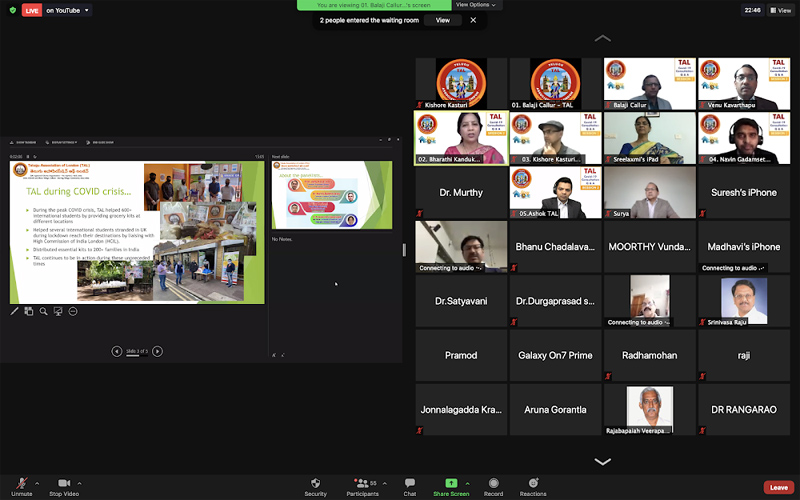Go to next gallery page with the down chevron
Viewport: 800px width, 500px height.
click(603, 462)
